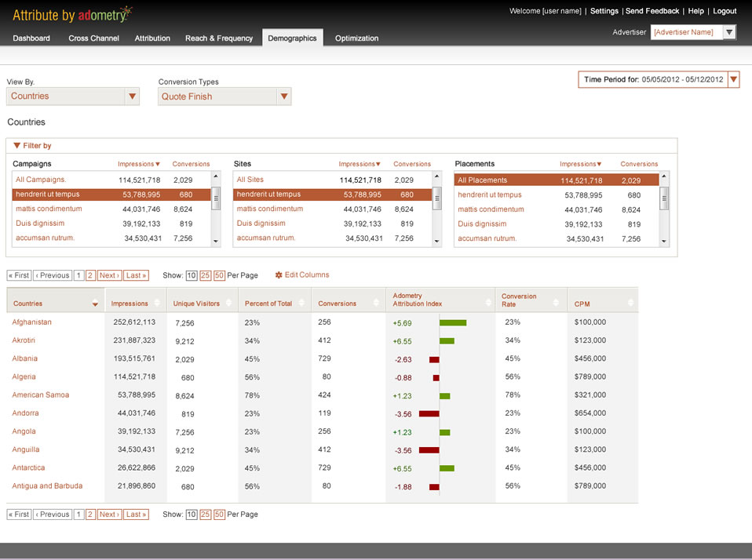Sort Placements by Impressions header
Image resolution: width=752 pixels, height=560 pixels.
581,164
